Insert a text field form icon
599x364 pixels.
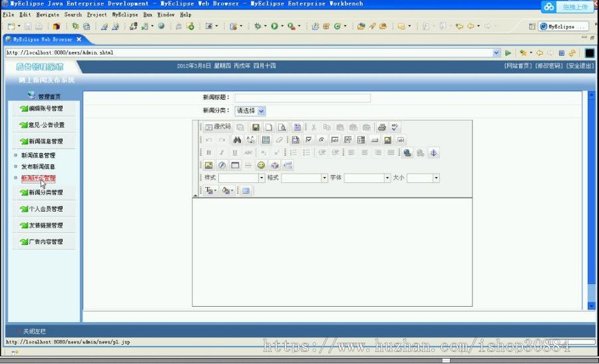tap(335, 140)
